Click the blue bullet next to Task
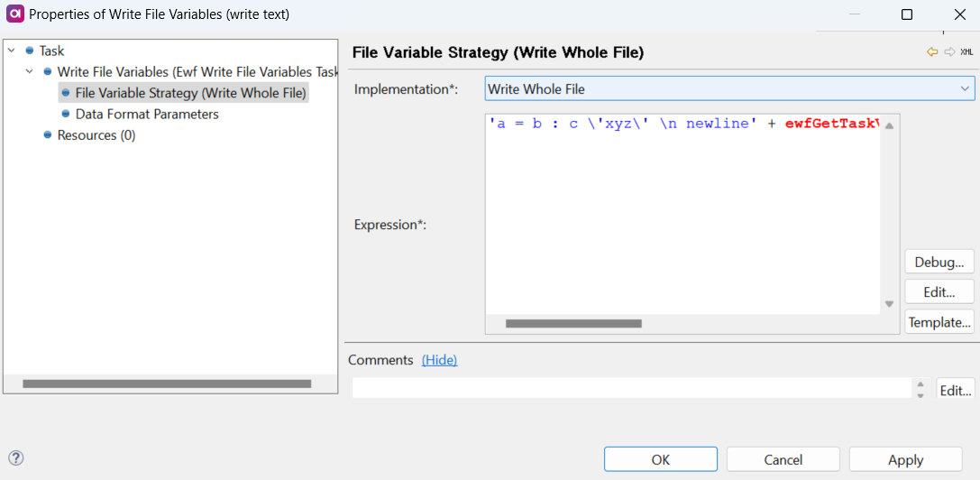The height and width of the screenshot is (480, 980). tap(30, 51)
